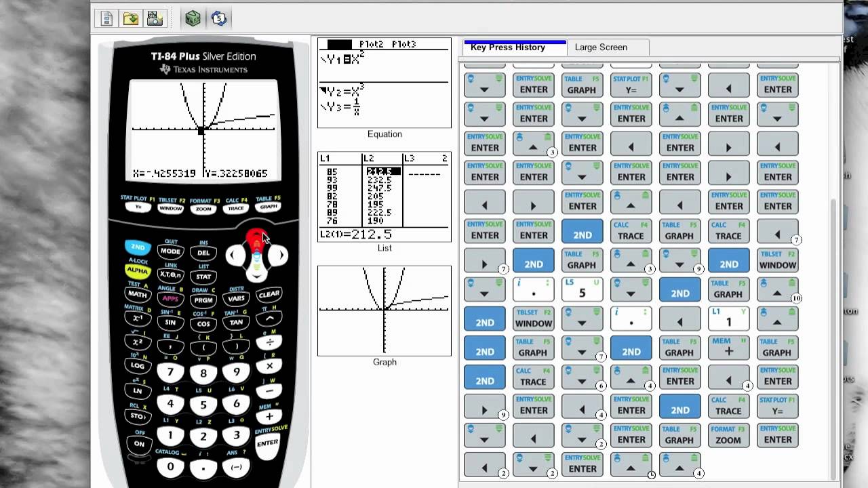
Task: Click the number 7 key on the calculator
Action: point(170,372)
